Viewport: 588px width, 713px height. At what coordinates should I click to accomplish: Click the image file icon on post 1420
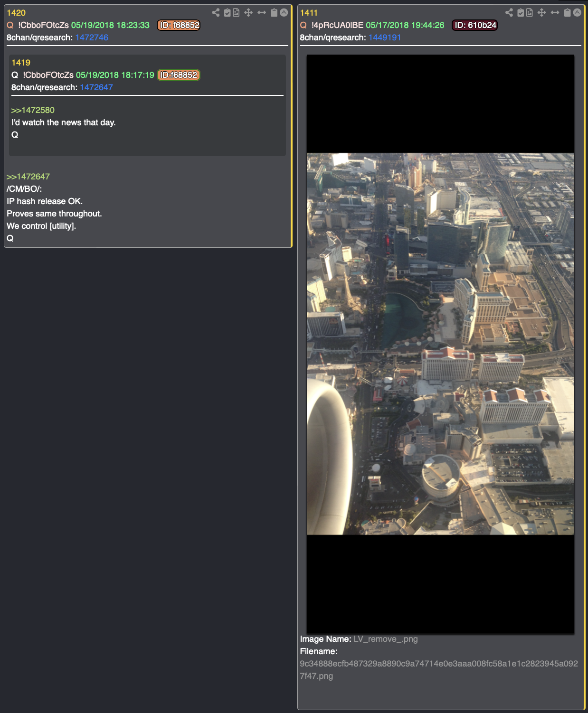click(x=236, y=13)
